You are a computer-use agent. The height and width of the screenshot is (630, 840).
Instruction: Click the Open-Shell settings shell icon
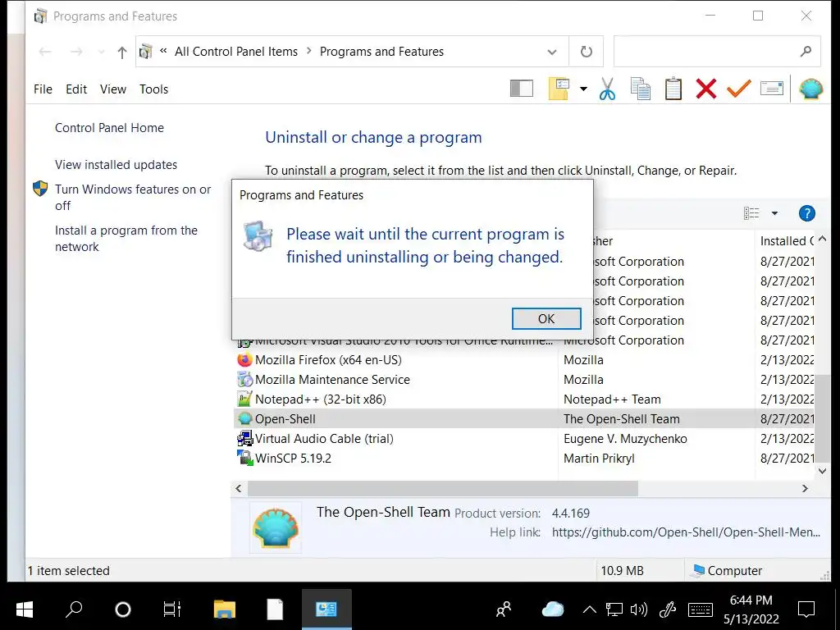(x=810, y=89)
